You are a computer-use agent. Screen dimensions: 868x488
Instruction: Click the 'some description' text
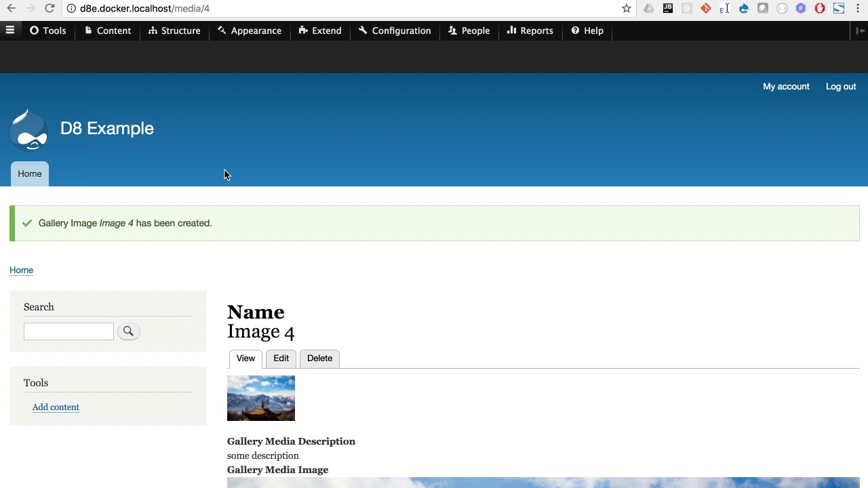[263, 455]
